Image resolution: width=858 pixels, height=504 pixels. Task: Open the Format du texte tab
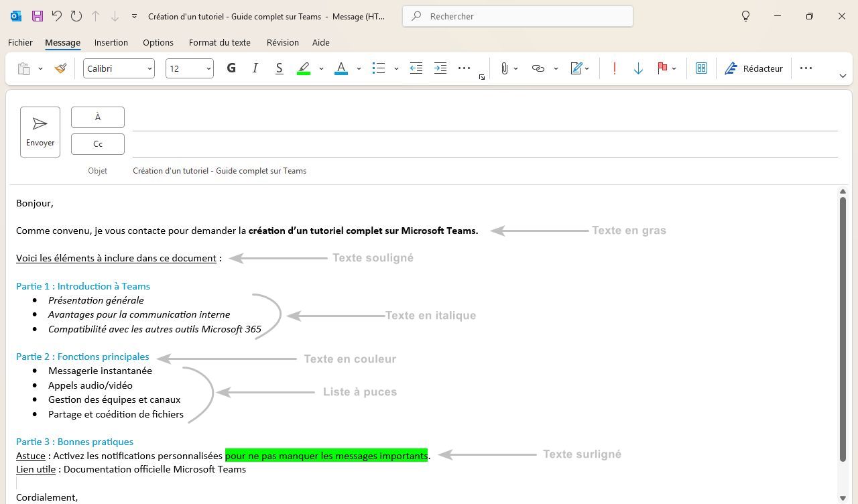pos(220,42)
